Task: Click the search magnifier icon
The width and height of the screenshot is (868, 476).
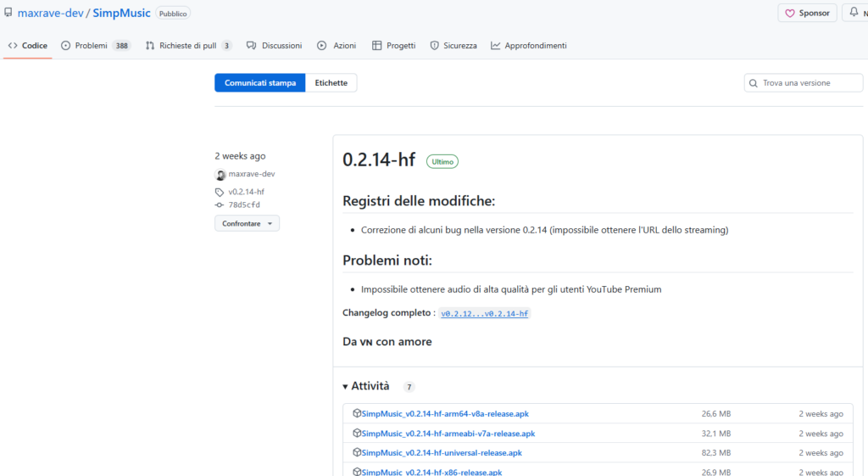Action: (754, 83)
